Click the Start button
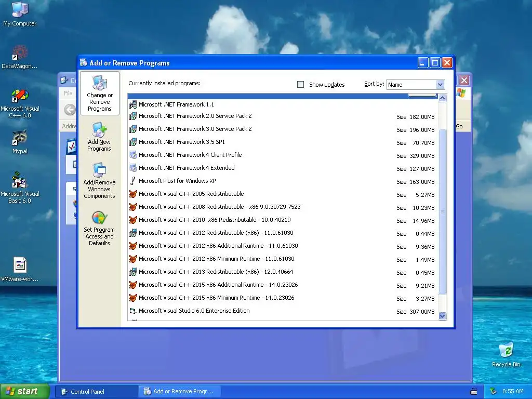The height and width of the screenshot is (399, 532). click(25, 392)
